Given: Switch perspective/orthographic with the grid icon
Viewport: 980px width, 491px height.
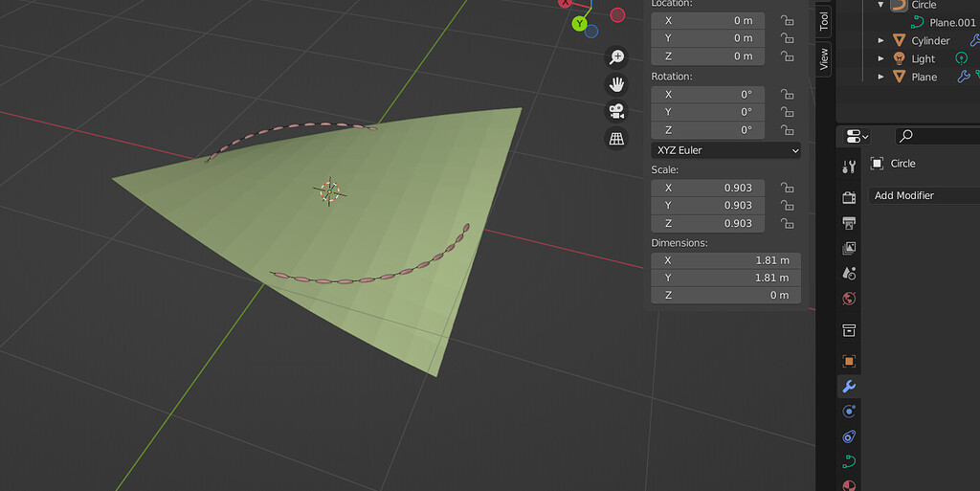Looking at the screenshot, I should [x=617, y=138].
